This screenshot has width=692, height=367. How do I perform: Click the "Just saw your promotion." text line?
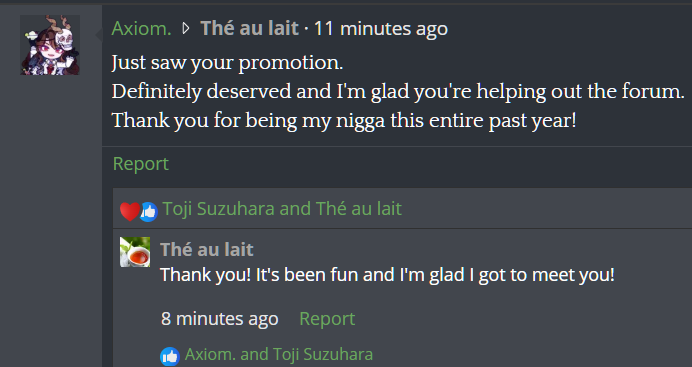(x=227, y=63)
